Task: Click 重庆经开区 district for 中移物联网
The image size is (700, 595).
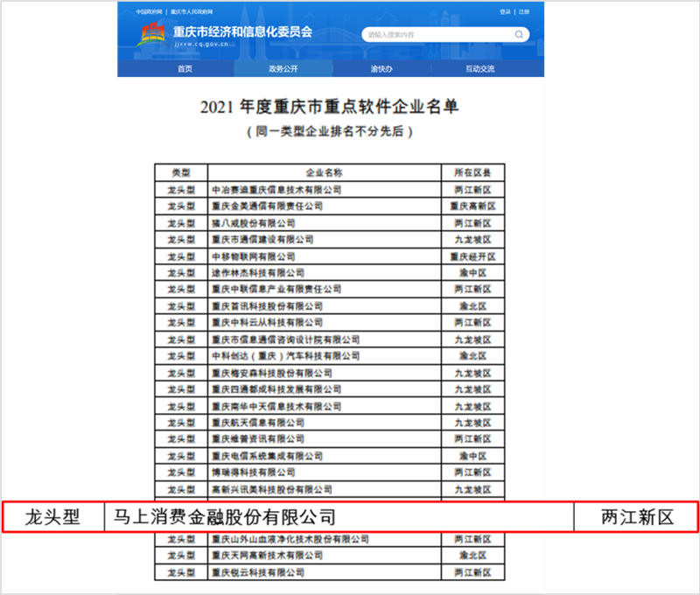Action: pos(472,256)
